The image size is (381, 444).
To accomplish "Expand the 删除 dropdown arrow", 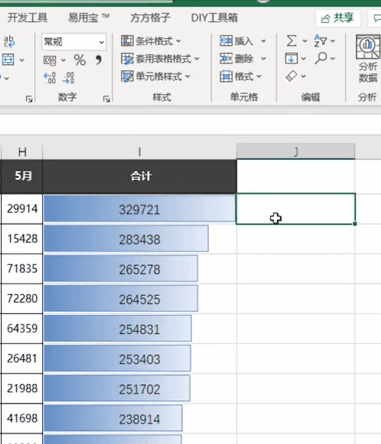I will (263, 59).
